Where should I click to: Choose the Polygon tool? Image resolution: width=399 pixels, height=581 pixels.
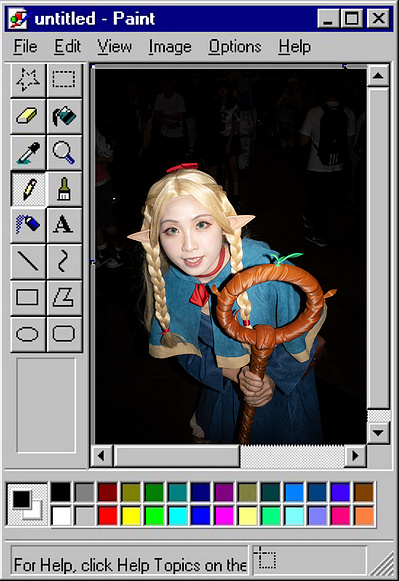[x=64, y=298]
